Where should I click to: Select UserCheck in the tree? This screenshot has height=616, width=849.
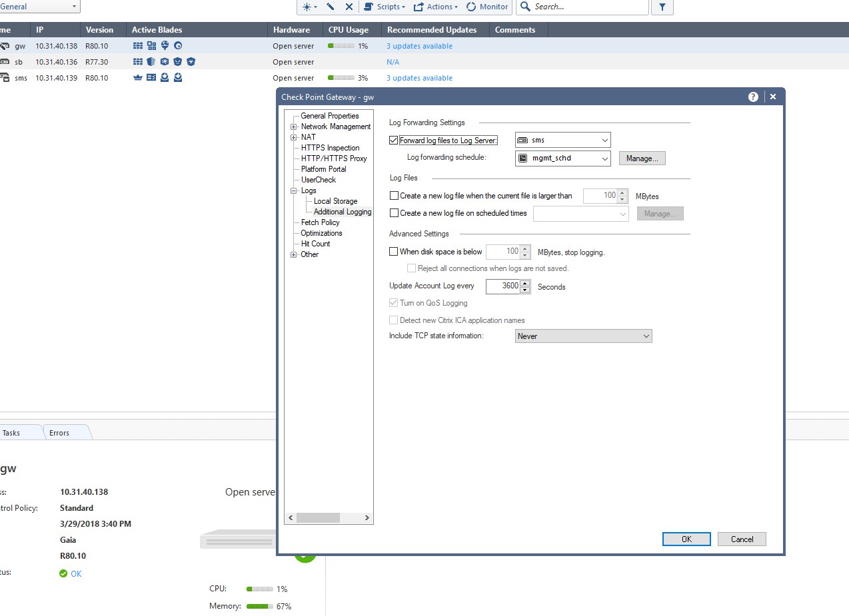[x=319, y=180]
